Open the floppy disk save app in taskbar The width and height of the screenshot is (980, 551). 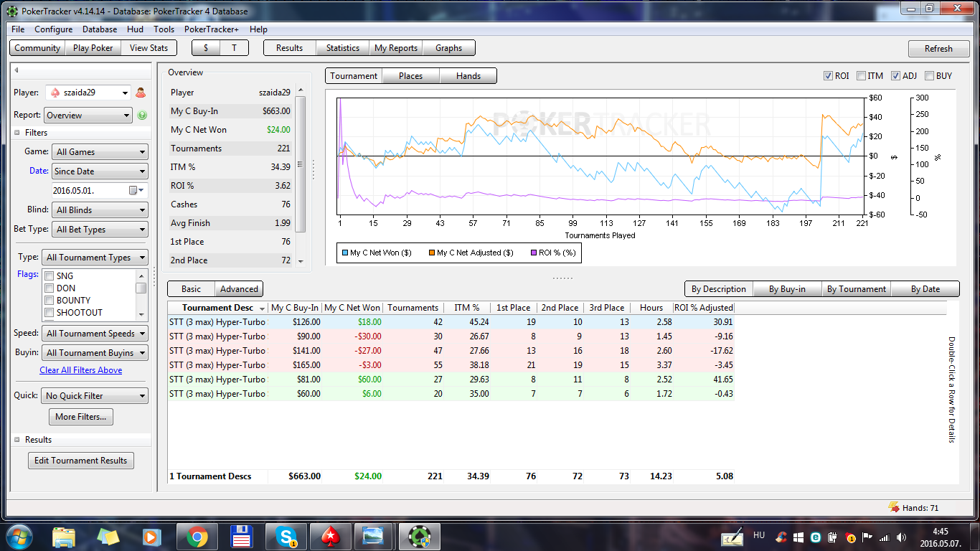pos(242,536)
